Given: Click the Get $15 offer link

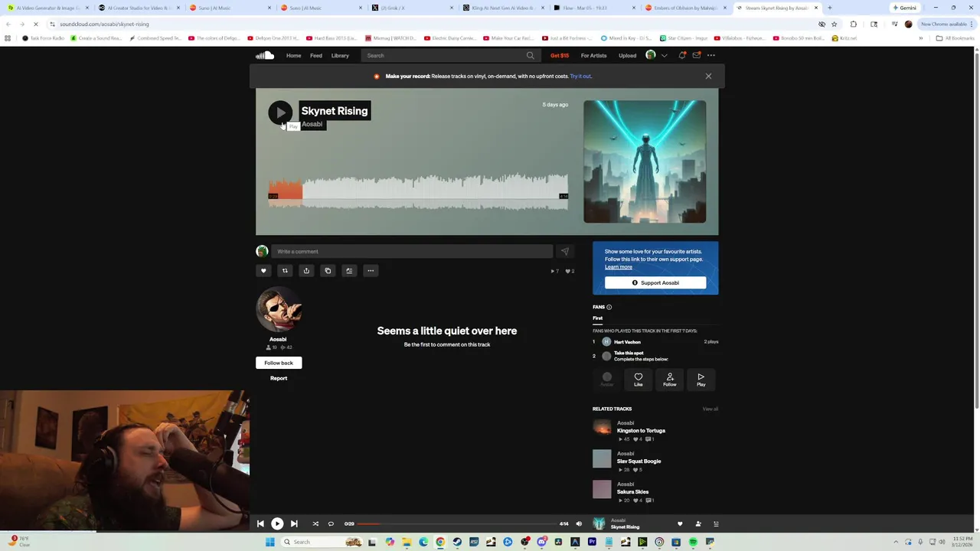Looking at the screenshot, I should tap(560, 55).
